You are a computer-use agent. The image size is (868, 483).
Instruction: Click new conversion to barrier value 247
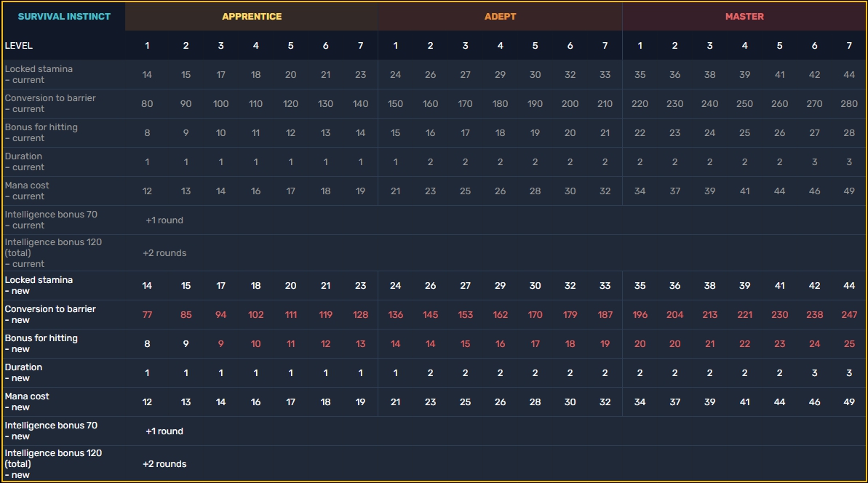849,315
